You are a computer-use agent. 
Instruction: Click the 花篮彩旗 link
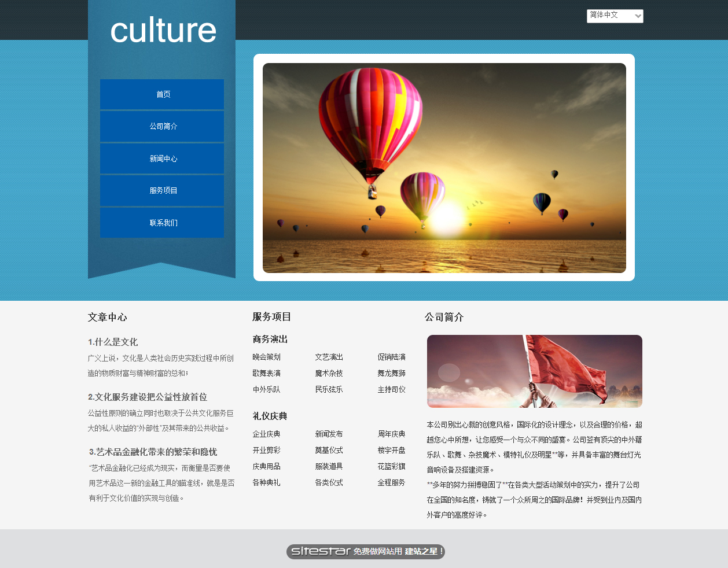(x=391, y=466)
